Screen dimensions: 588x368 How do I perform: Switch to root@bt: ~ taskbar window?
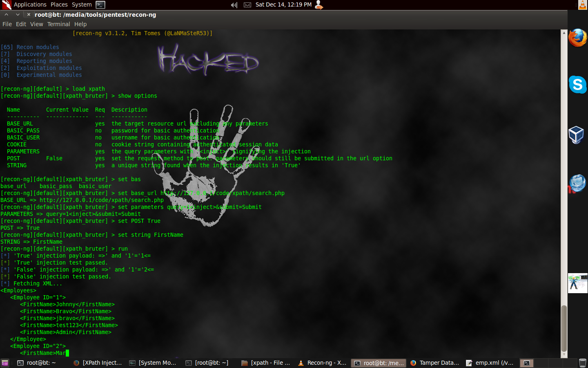point(37,363)
